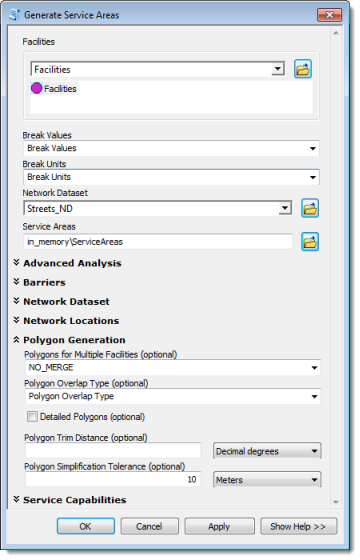Browse for Network Dataset with folder icon
The width and height of the screenshot is (360, 560).
coord(310,208)
